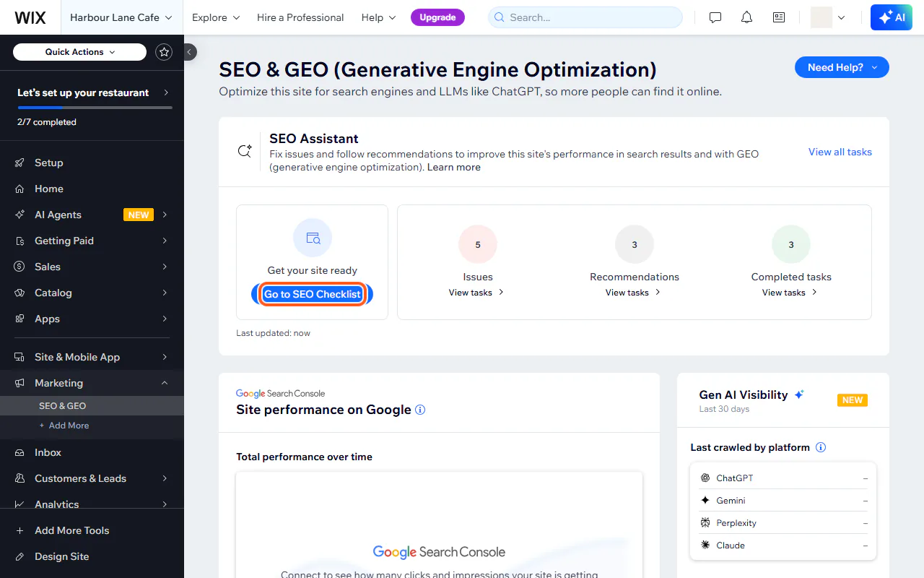View tasks under Completed tasks
This screenshot has width=924, height=578.
point(790,293)
